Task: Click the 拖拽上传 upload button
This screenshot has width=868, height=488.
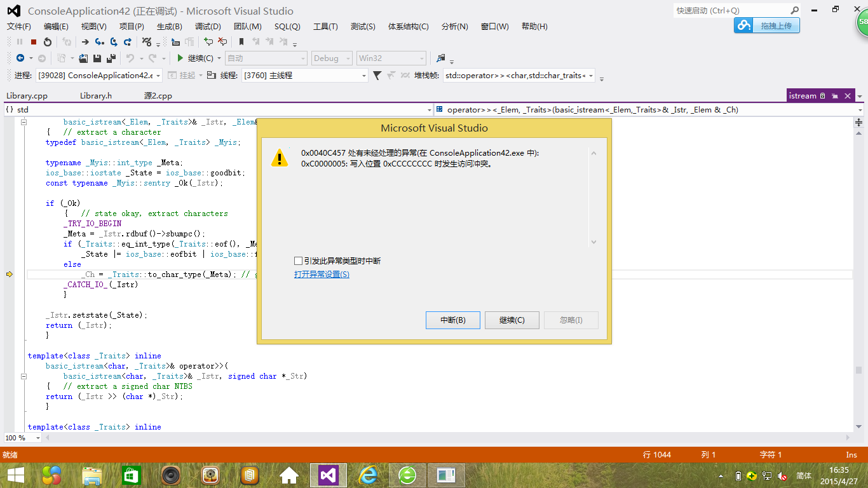Action: point(767,25)
